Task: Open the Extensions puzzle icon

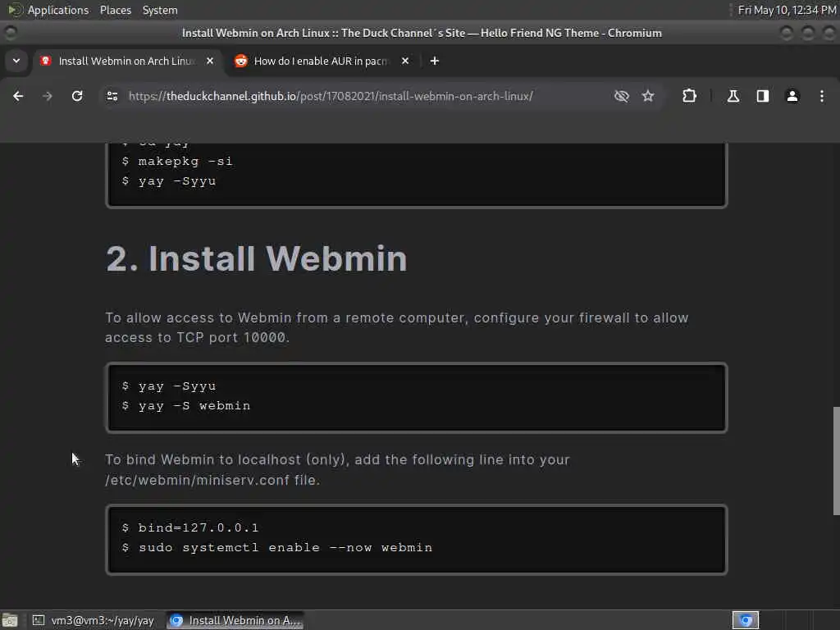Action: 689,96
